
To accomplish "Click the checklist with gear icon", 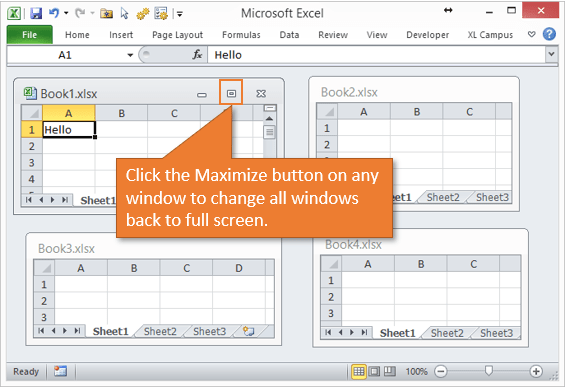I will 161,14.
